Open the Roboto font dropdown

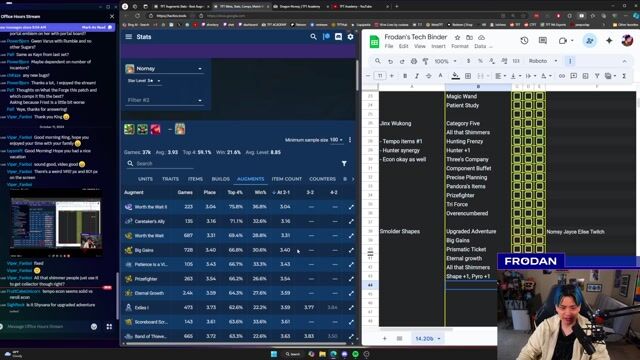[x=543, y=61]
